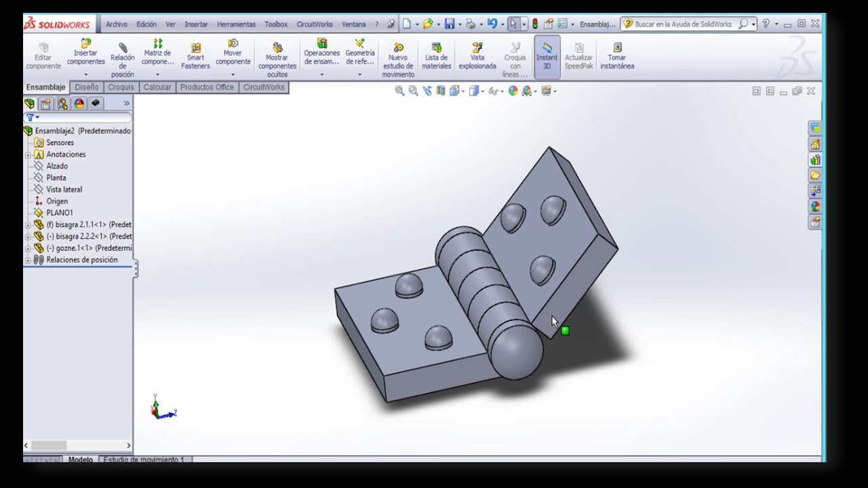This screenshot has height=488, width=868.
Task: Click Mostrar componentes ocultos
Action: [x=277, y=60]
